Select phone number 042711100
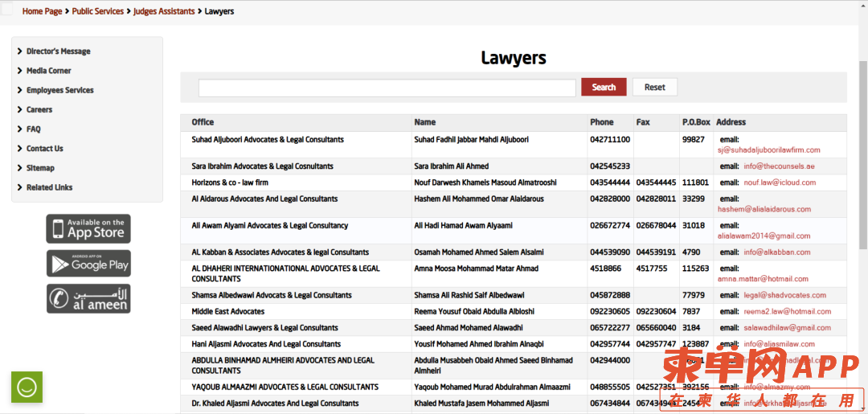The width and height of the screenshot is (868, 414). click(x=610, y=140)
